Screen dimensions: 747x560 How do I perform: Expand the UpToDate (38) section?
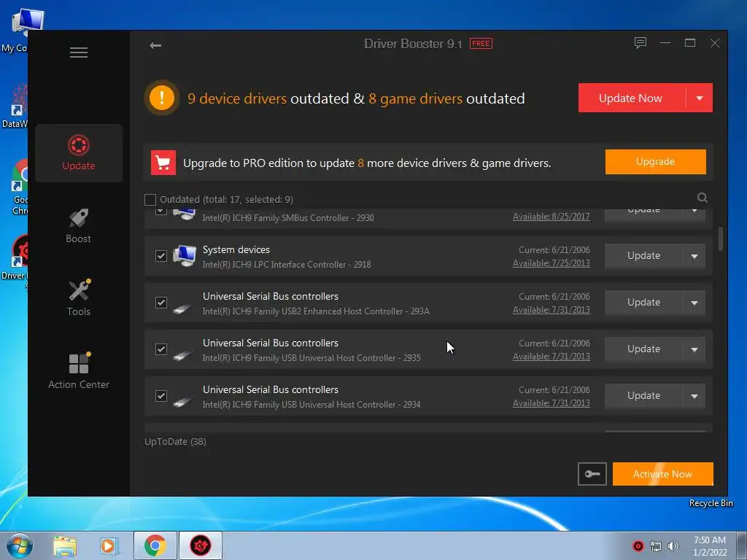pyautogui.click(x=175, y=441)
